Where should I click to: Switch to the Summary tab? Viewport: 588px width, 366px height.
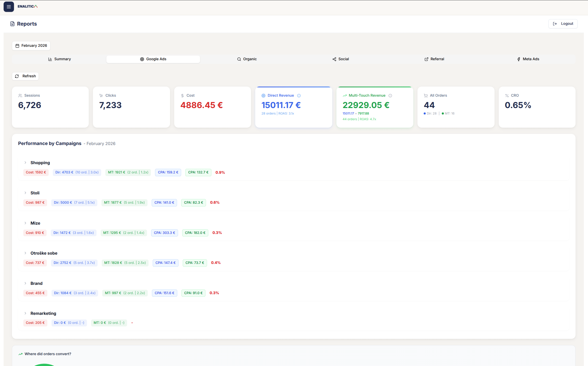tap(59, 59)
